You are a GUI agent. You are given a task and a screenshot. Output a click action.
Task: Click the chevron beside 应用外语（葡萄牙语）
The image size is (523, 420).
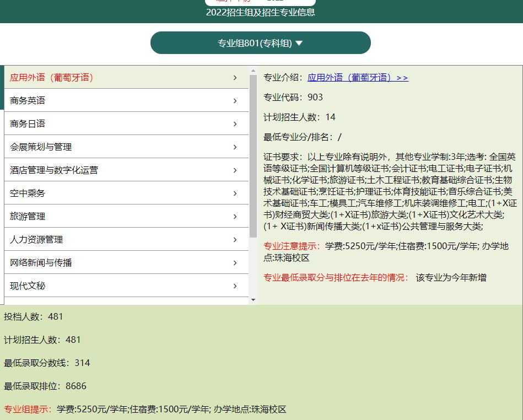click(235, 77)
